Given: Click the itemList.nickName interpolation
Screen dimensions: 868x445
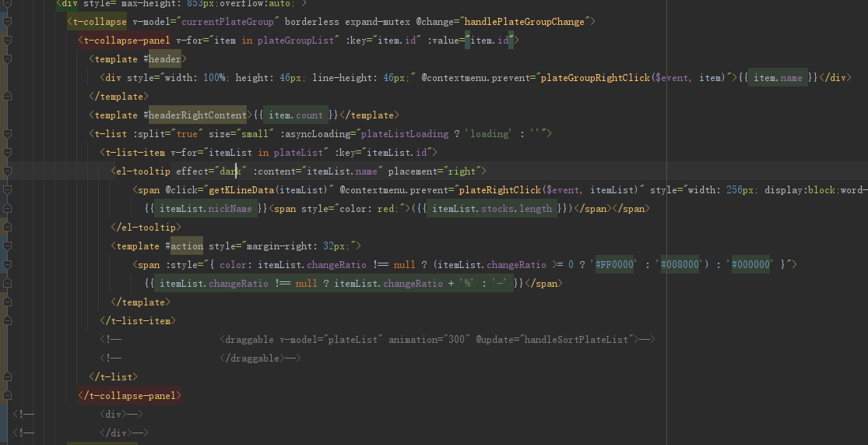Looking at the screenshot, I should point(206,208).
